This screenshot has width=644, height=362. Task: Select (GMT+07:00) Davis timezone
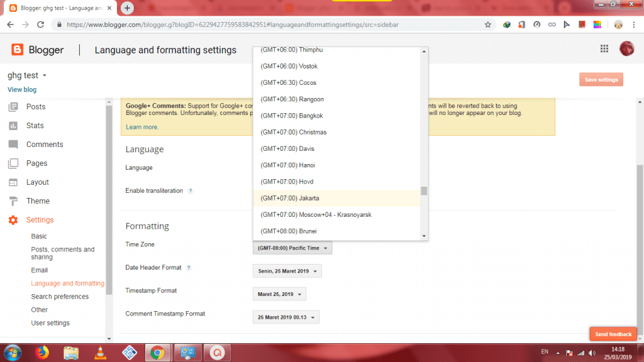(337, 148)
